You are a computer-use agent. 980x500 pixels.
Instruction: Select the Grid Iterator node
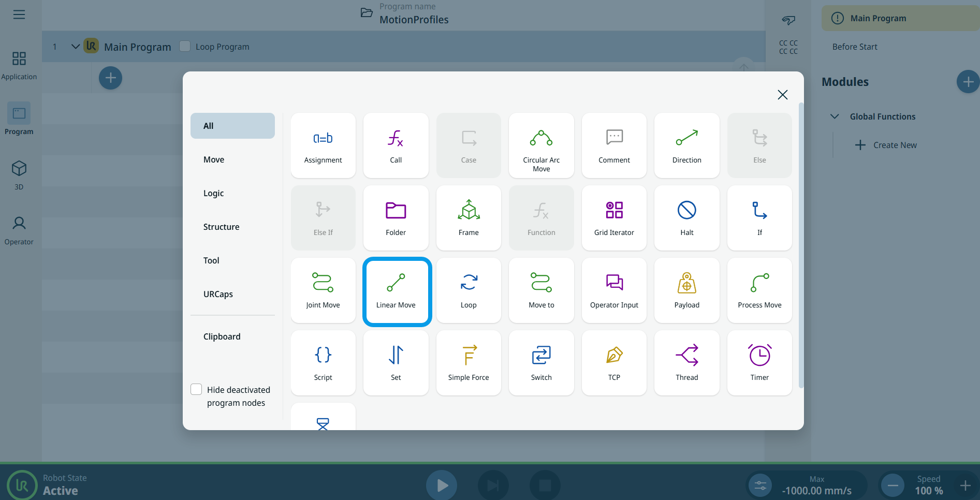coord(614,218)
